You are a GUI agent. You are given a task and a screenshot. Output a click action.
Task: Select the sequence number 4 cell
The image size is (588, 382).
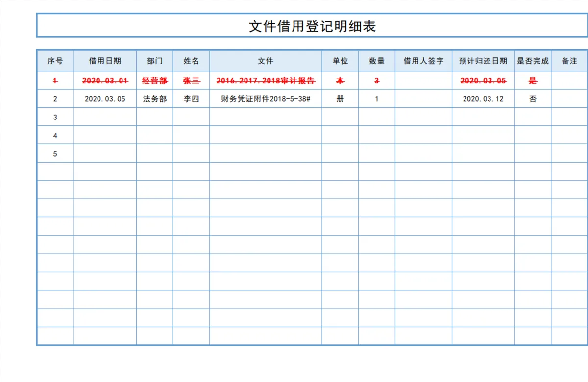(x=55, y=135)
